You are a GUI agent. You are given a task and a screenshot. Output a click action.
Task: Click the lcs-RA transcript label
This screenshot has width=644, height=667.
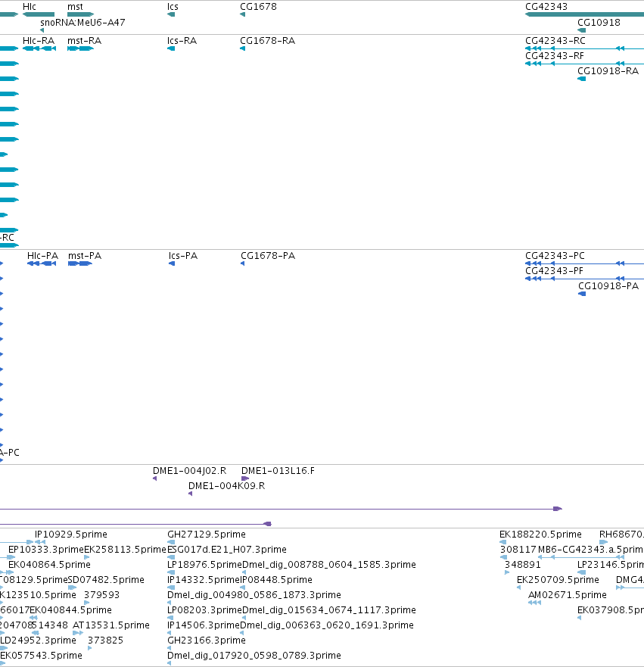click(182, 41)
